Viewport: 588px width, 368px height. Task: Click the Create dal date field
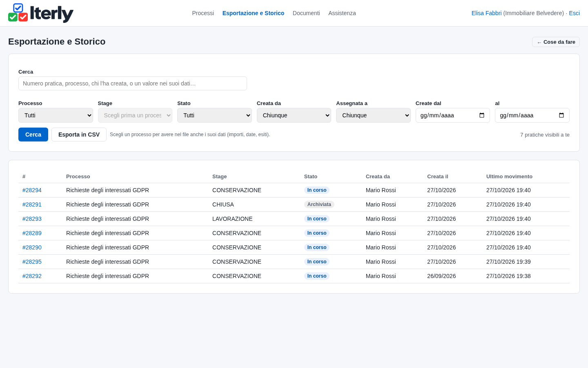point(452,115)
